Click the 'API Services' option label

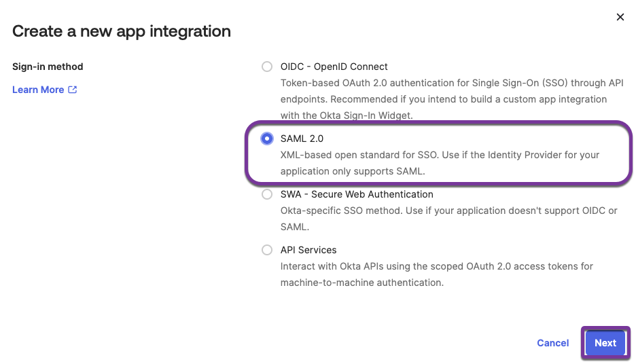pos(308,250)
